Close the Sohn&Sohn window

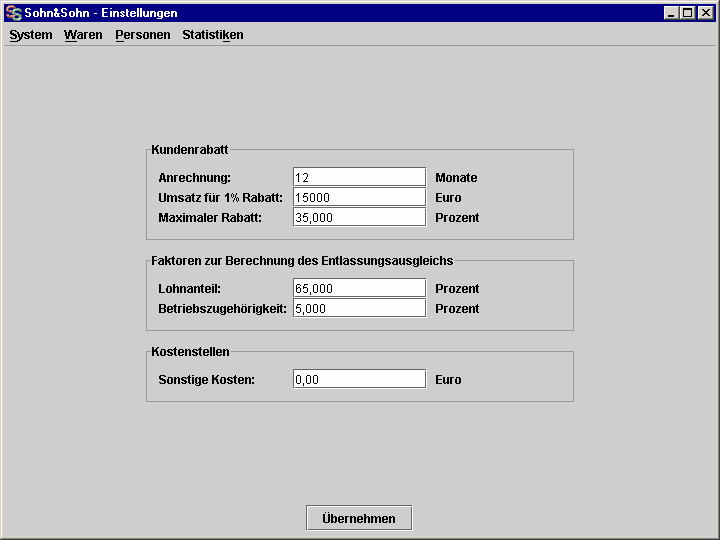(705, 13)
